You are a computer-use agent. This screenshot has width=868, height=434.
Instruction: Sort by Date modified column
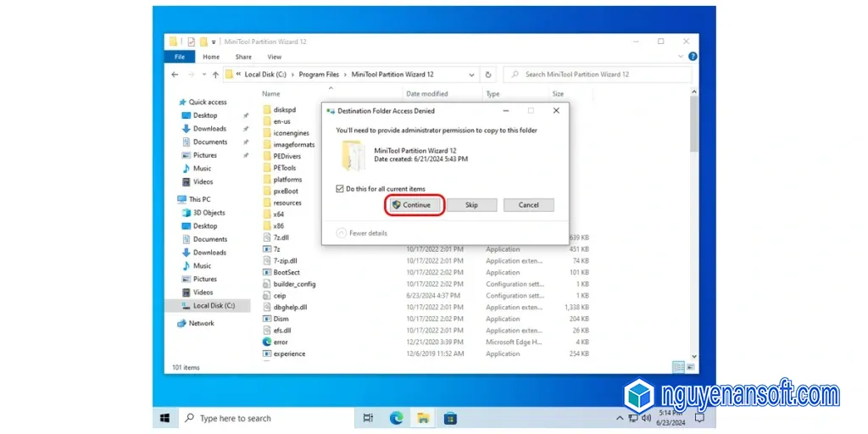pyautogui.click(x=427, y=93)
